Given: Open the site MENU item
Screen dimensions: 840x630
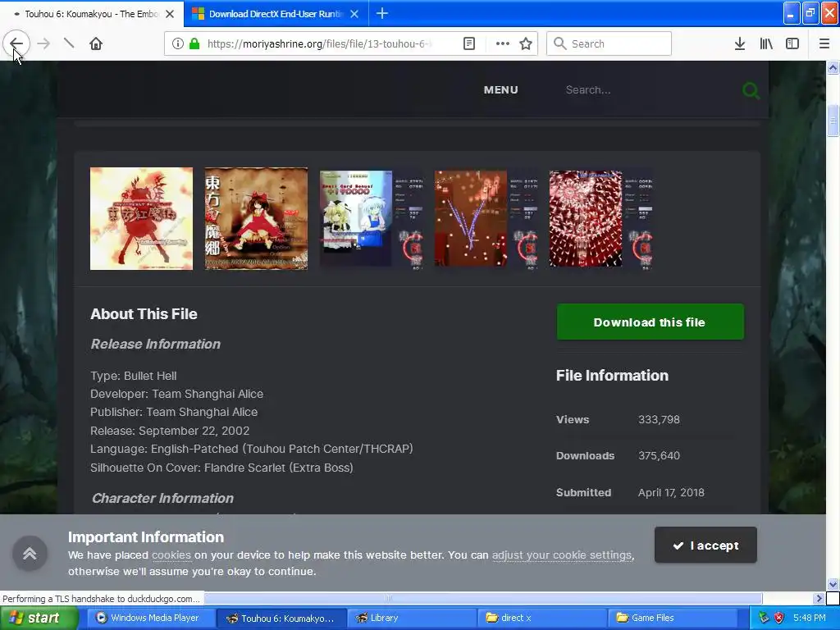Looking at the screenshot, I should click(x=501, y=90).
